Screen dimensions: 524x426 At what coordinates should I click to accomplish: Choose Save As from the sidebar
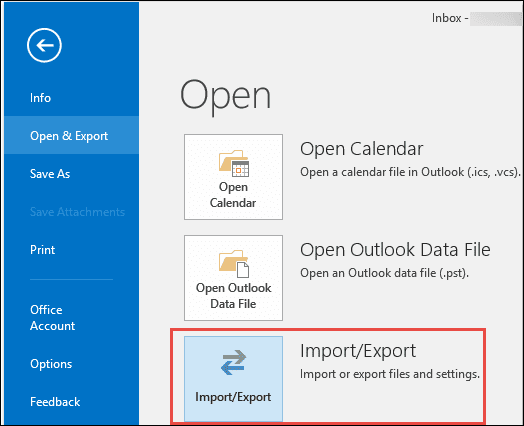coord(50,174)
